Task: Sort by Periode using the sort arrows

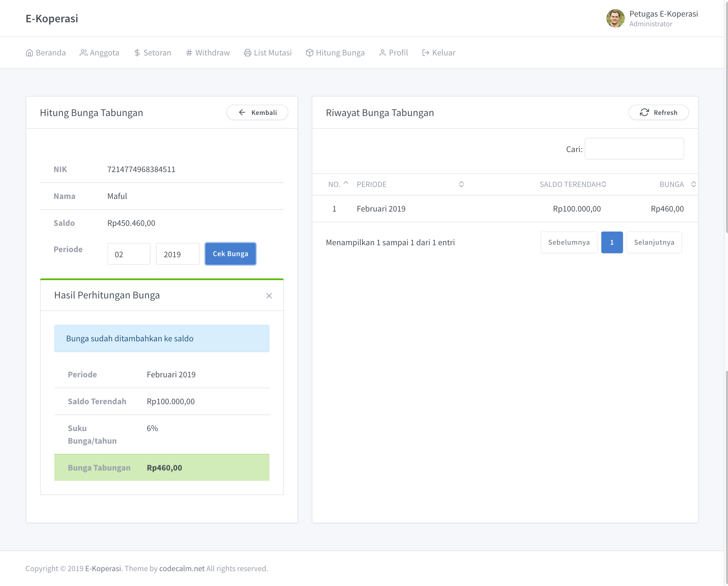Action: click(461, 184)
